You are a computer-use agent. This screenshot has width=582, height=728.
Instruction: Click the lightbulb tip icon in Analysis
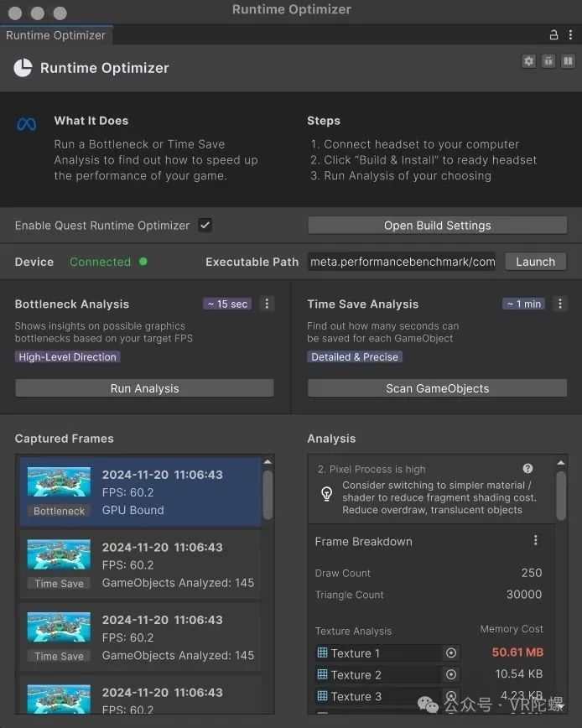pos(327,493)
